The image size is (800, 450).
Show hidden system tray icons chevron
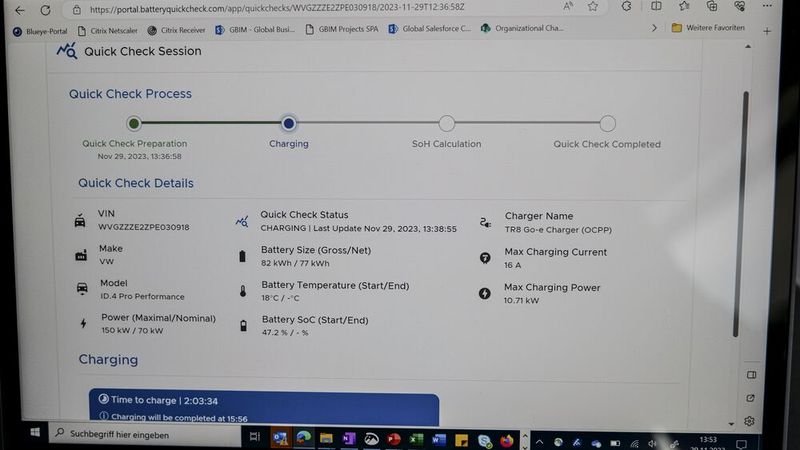pos(539,443)
